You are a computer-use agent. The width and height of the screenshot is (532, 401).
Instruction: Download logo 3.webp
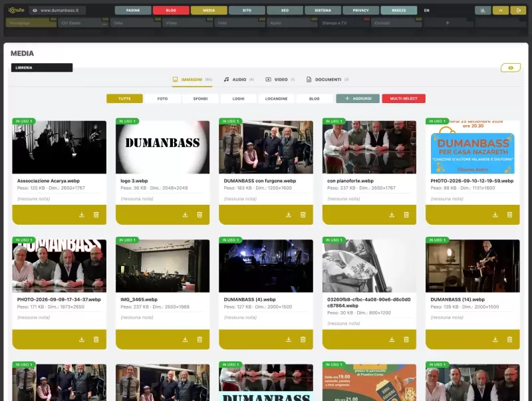click(x=186, y=215)
